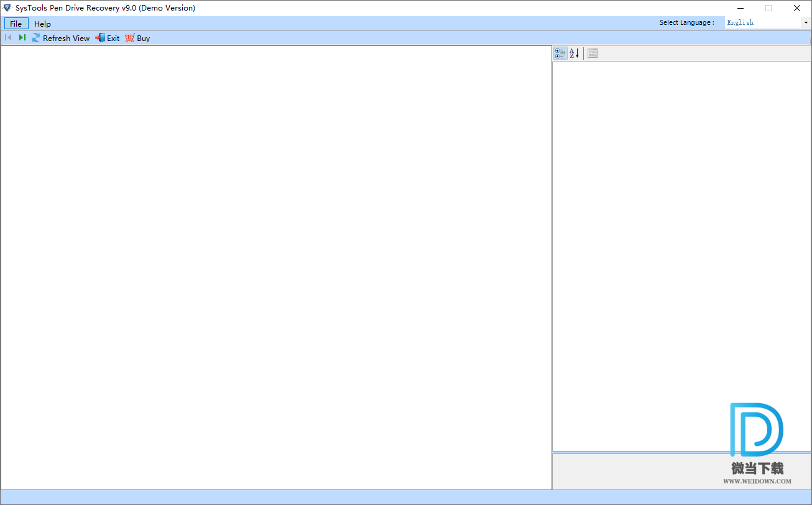Screen dimensions: 812x505
Task: Click the Exit toolbar button
Action: [x=108, y=38]
